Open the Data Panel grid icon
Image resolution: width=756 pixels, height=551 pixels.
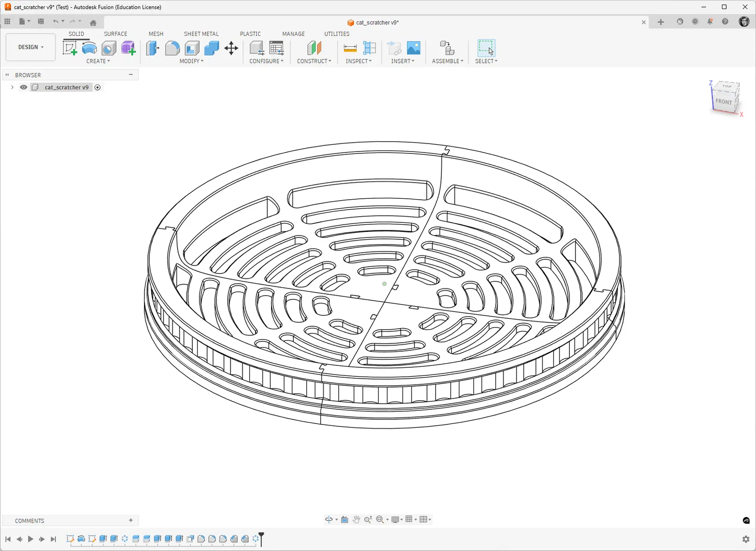tap(7, 22)
